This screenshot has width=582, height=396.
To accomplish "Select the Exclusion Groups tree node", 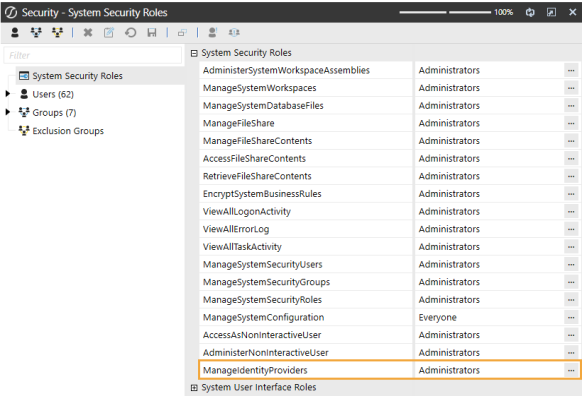I will pyautogui.click(x=68, y=131).
